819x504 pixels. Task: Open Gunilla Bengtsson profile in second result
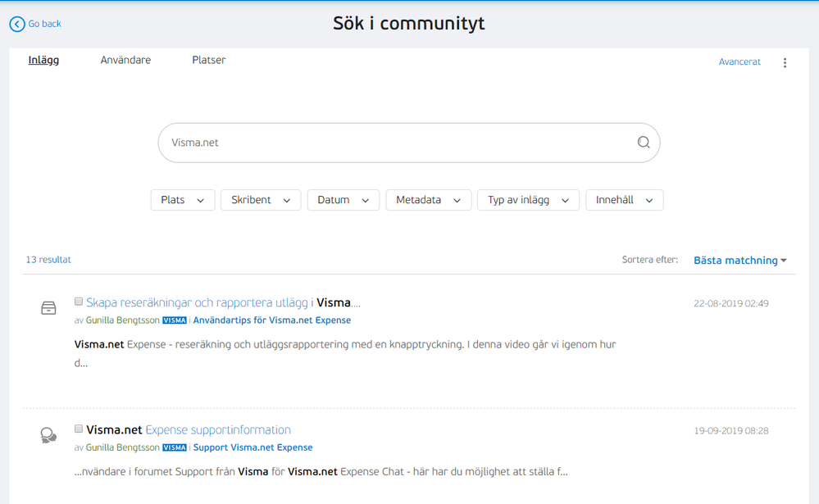[x=123, y=447]
